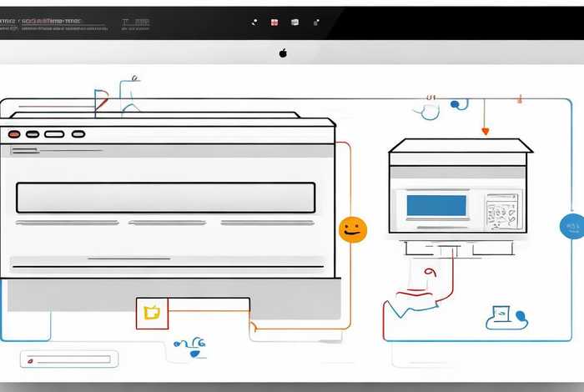Toggle the second dark pill in window titlebar
The height and width of the screenshot is (392, 584).
pyautogui.click(x=33, y=133)
